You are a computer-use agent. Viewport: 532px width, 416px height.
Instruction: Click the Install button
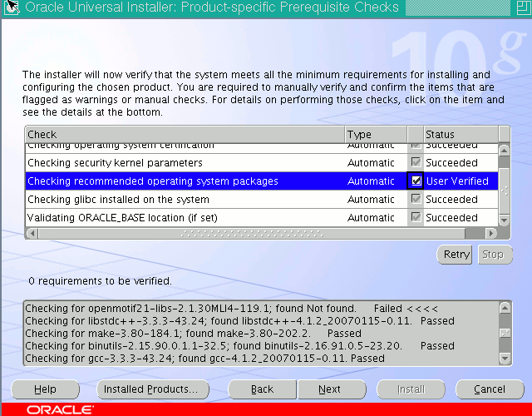point(411,389)
